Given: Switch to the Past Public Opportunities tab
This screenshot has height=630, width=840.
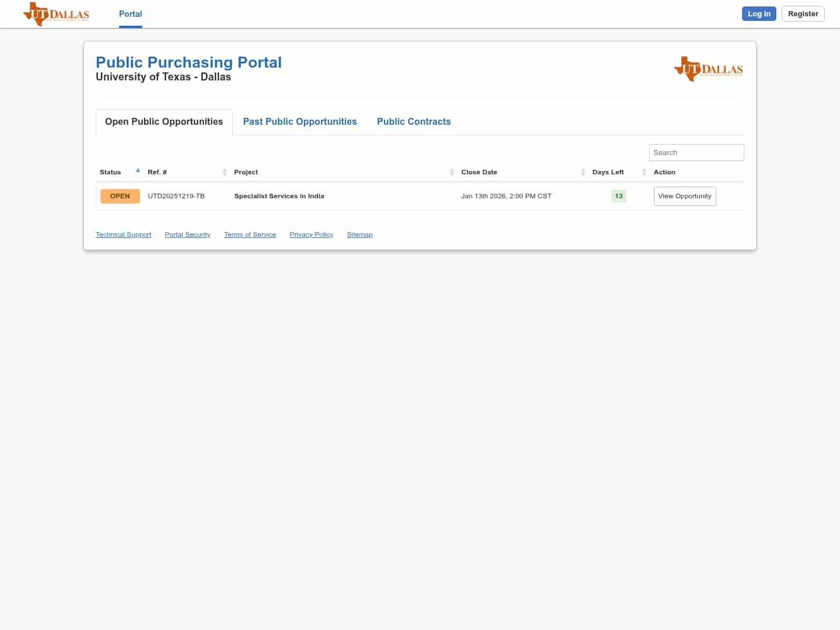Looking at the screenshot, I should [300, 121].
